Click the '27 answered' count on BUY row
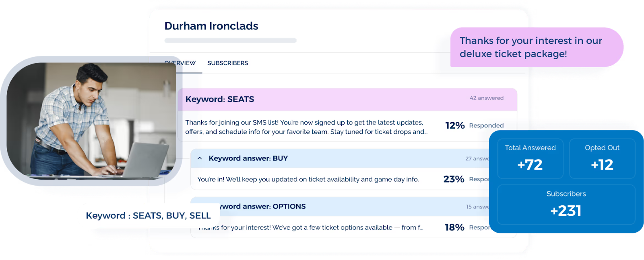Viewport: 644px width, 260px height. coord(479,158)
